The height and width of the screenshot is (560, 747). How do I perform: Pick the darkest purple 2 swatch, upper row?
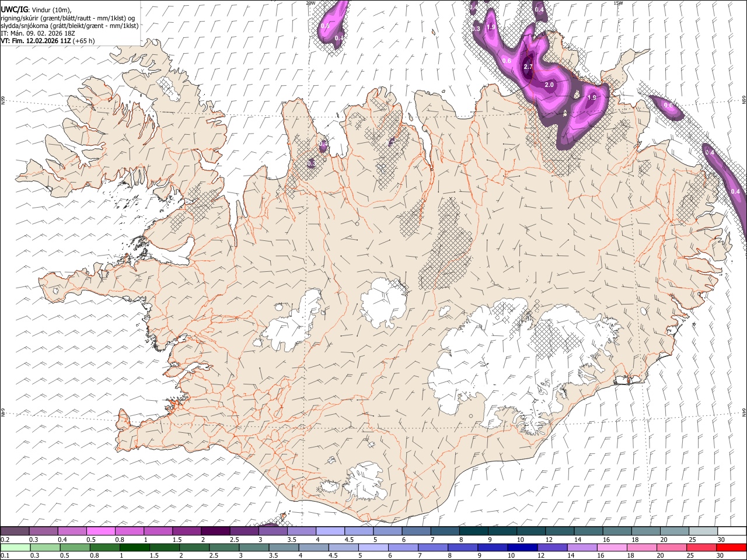coord(215,531)
